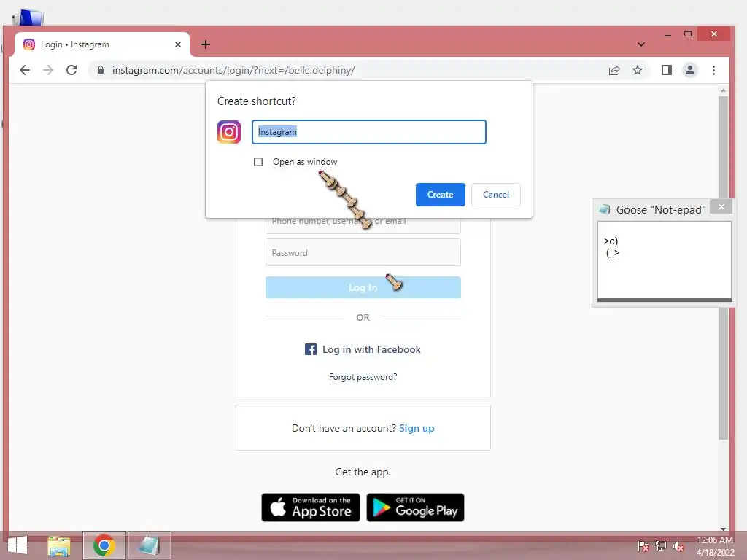This screenshot has height=560, width=747.
Task: Maximize the Chrome window
Action: 687,34
